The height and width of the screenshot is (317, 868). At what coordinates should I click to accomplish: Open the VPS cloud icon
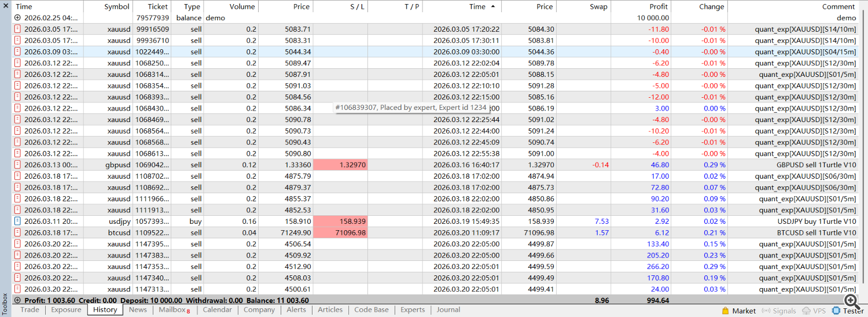point(807,311)
